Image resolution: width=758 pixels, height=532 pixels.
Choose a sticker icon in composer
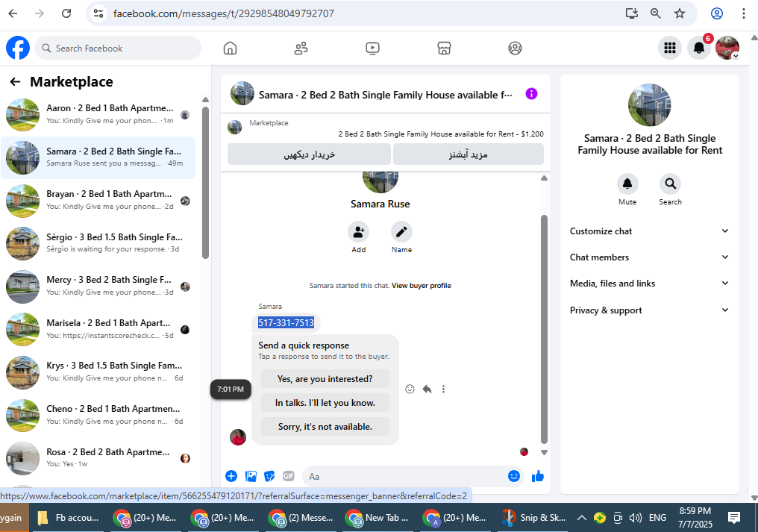click(269, 476)
